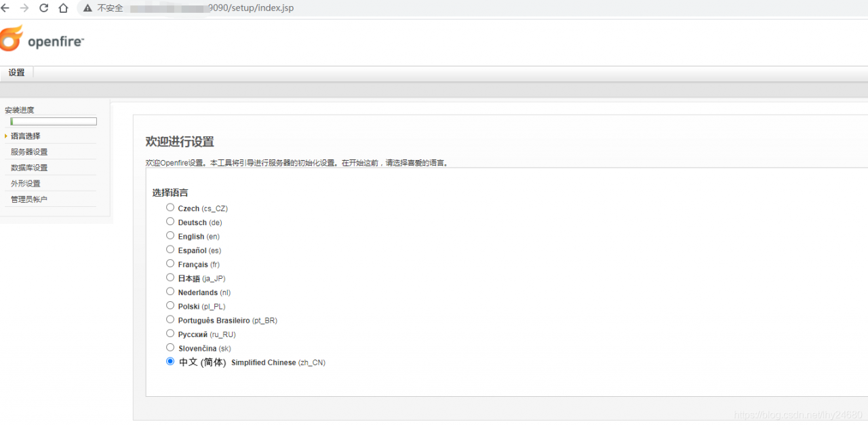Screen dimensions: 868x426
Task: Click the browser forward arrow
Action: coord(24,8)
